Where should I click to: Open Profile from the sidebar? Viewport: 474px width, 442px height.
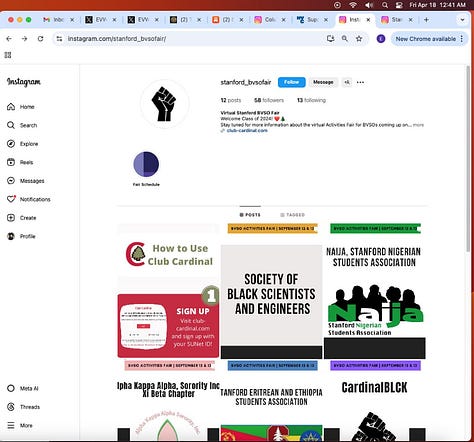tap(21, 236)
